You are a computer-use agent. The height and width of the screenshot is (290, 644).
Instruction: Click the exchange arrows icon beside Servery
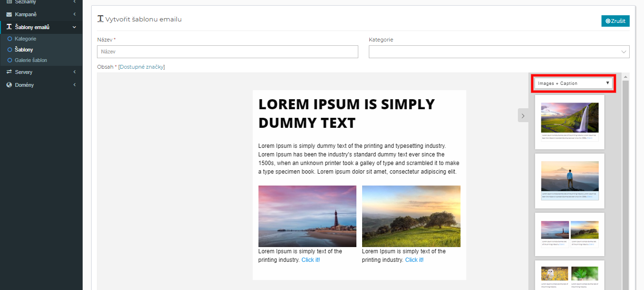tap(9, 72)
